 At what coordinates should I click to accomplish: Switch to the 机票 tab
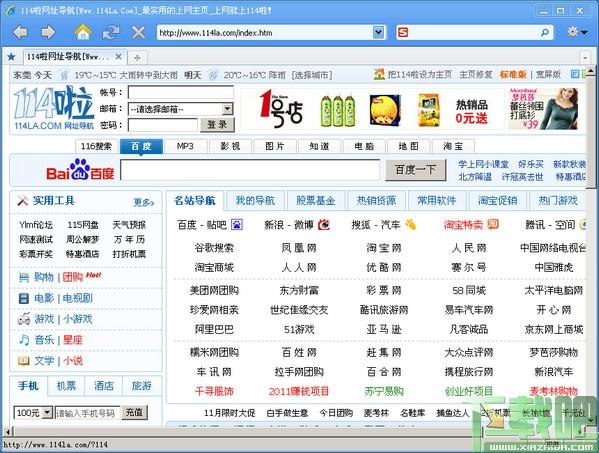(x=66, y=386)
